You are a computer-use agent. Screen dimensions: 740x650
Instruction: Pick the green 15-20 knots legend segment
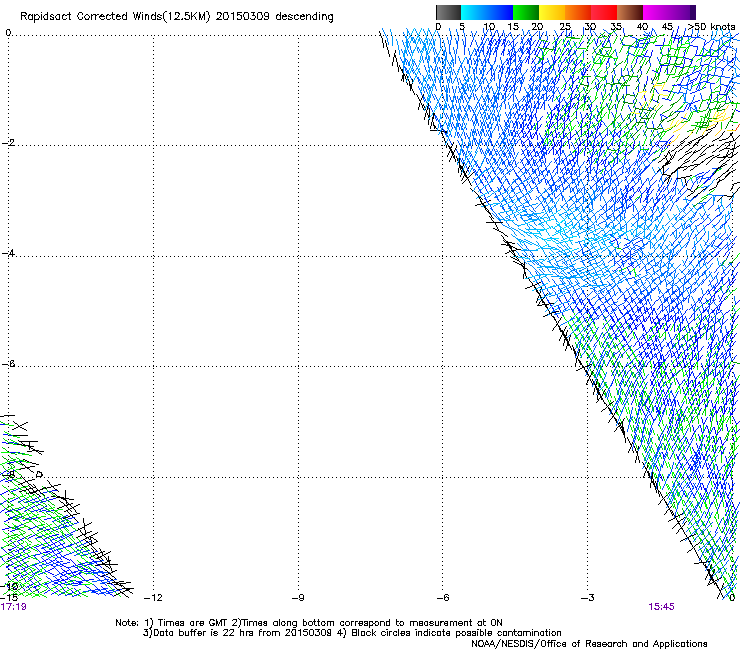click(x=526, y=12)
